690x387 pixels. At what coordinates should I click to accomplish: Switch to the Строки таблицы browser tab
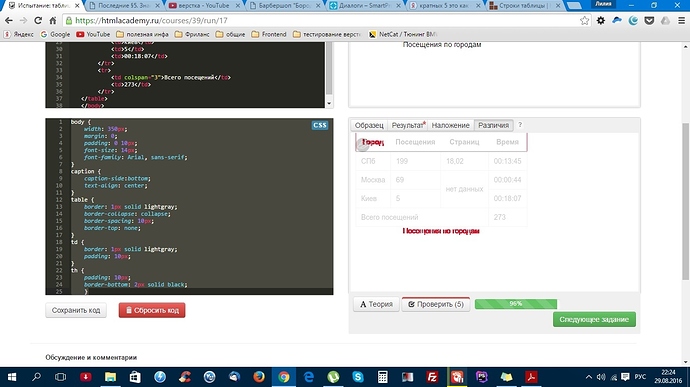pyautogui.click(x=525, y=6)
